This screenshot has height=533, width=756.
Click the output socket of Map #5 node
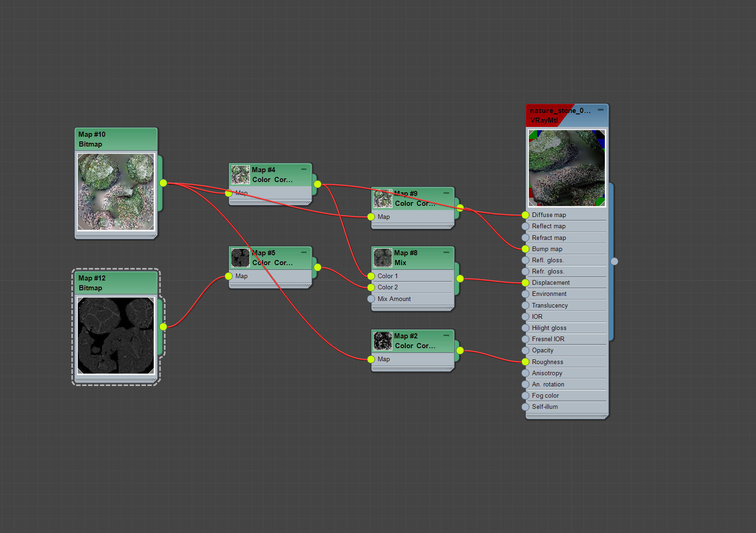coord(318,267)
